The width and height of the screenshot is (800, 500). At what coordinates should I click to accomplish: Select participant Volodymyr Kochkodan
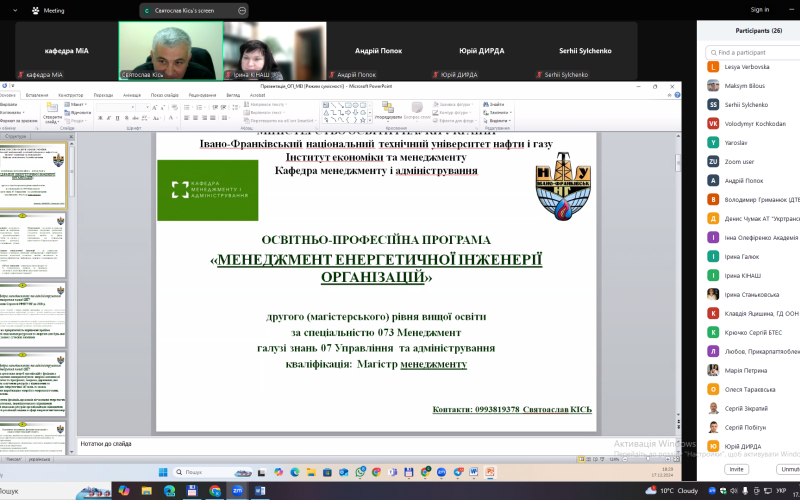[753, 123]
